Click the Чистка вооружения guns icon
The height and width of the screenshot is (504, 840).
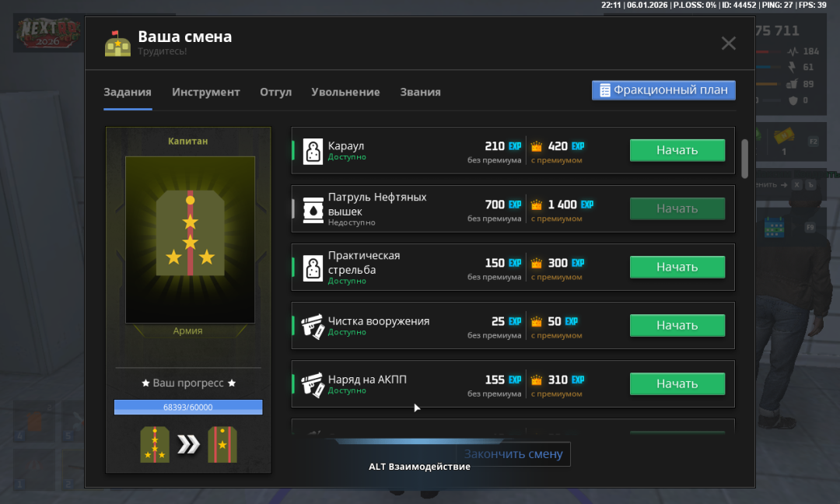(313, 326)
